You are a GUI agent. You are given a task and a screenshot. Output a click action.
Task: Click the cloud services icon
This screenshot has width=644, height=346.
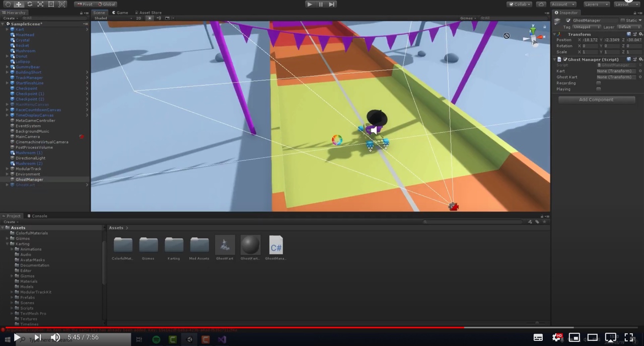pos(541,4)
